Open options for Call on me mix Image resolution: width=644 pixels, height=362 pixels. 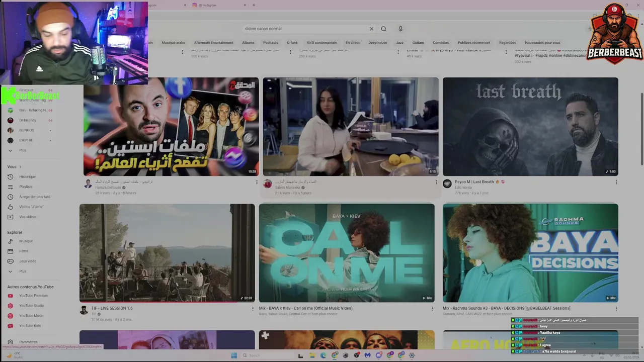click(432, 309)
